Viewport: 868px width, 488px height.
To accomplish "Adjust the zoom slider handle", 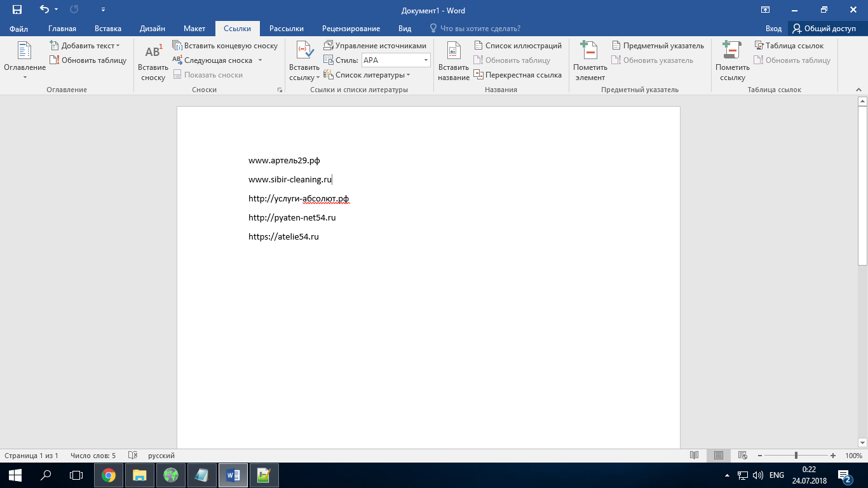I will (796, 456).
